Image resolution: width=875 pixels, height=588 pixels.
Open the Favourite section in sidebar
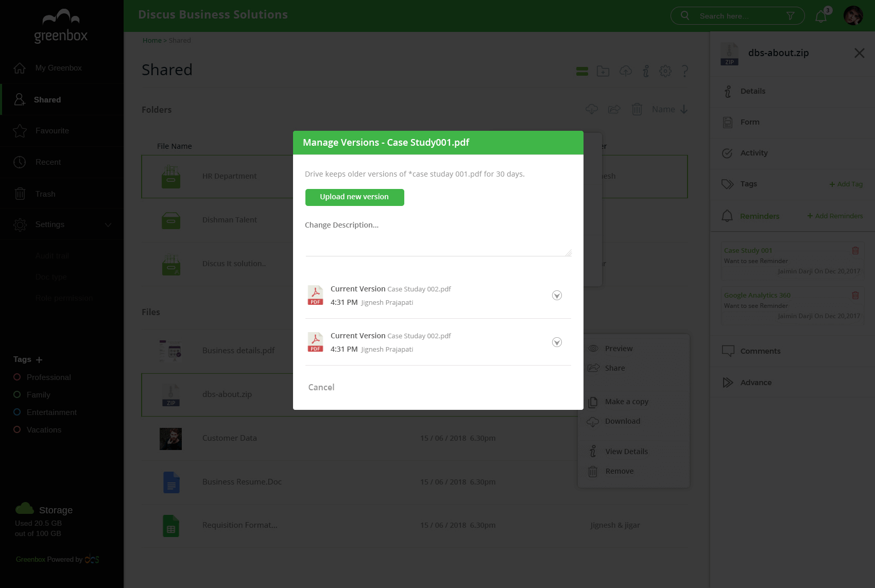coord(52,131)
